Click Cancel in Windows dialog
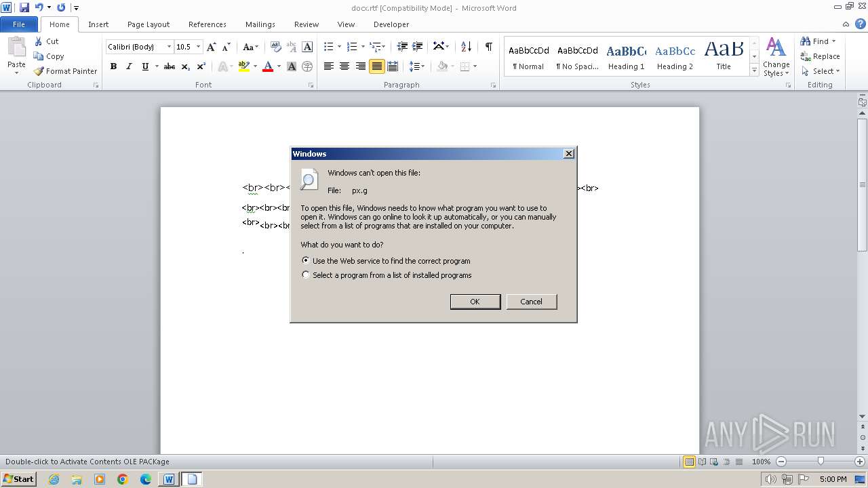 click(532, 302)
